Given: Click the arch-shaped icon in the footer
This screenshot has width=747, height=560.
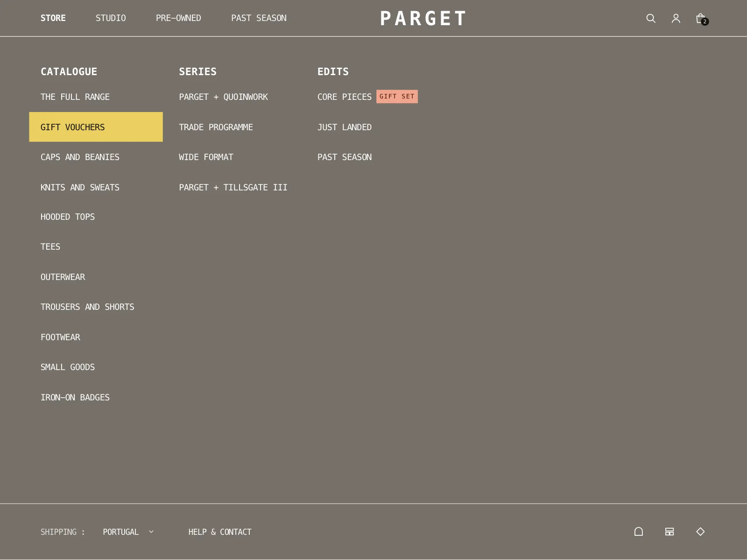Looking at the screenshot, I should (639, 532).
